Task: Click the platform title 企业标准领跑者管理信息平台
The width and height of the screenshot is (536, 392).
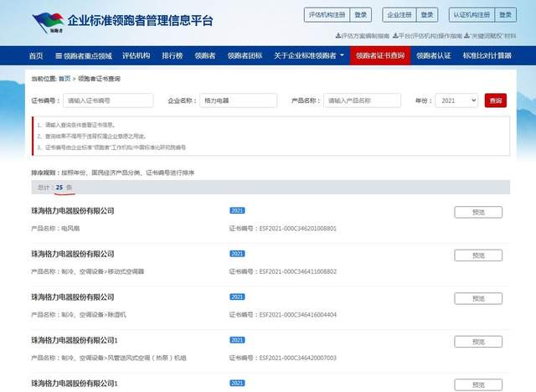Action: point(140,20)
